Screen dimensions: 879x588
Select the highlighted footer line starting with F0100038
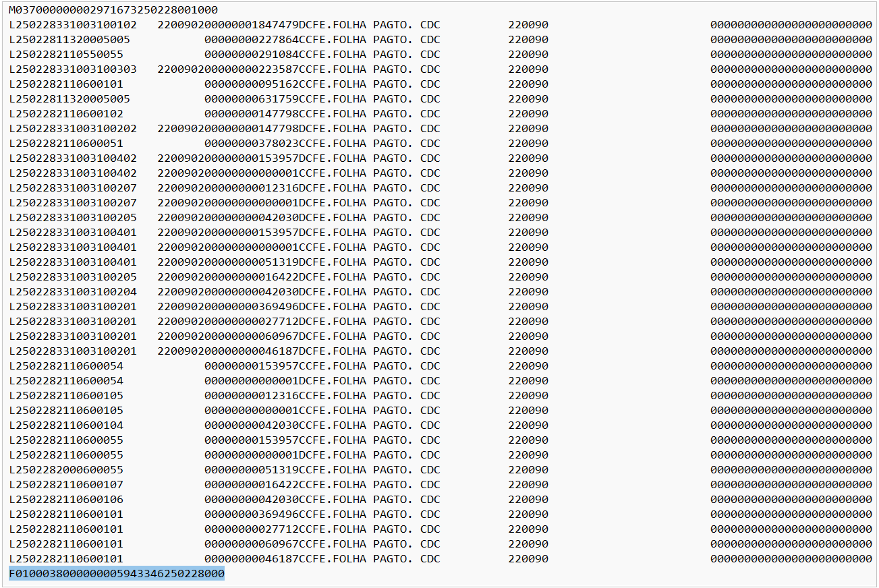pyautogui.click(x=116, y=573)
